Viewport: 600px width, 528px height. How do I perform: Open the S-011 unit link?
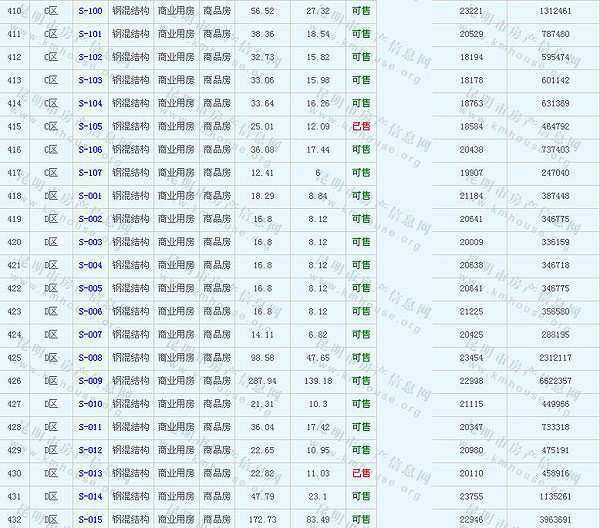[x=90, y=427]
